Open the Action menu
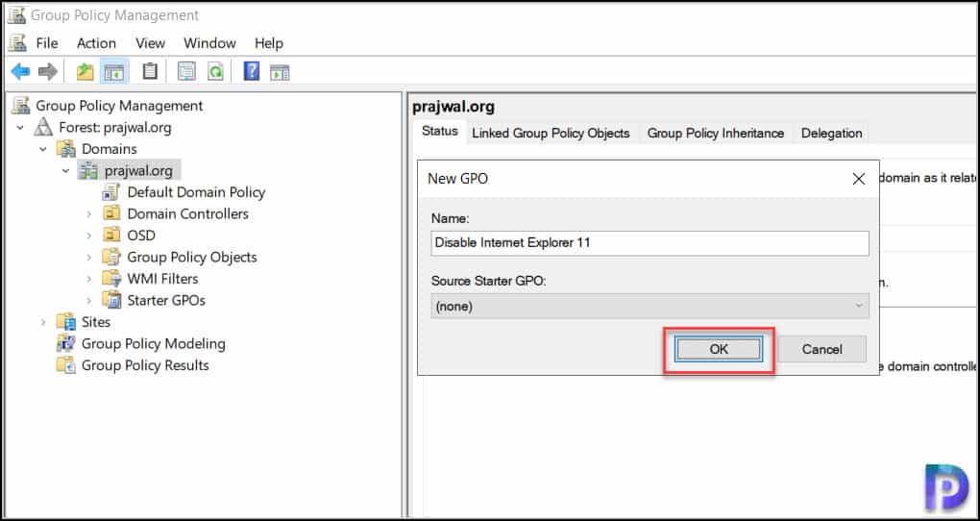Viewport: 980px width, 521px height. coord(96,43)
